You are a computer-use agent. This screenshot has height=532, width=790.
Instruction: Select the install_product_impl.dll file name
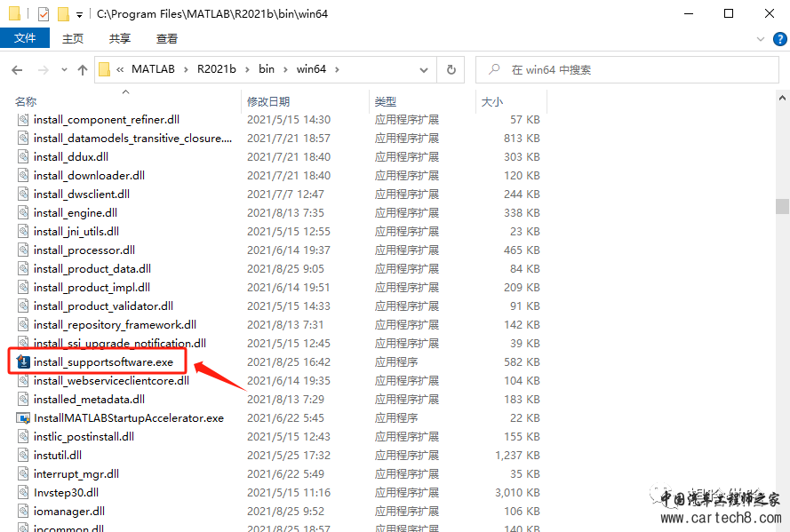click(x=92, y=288)
